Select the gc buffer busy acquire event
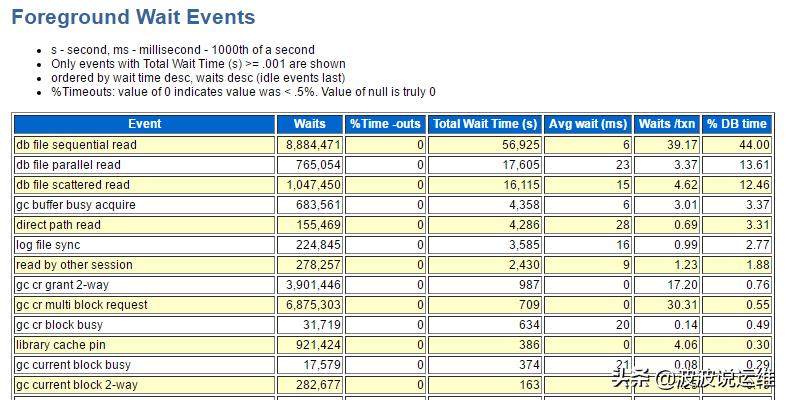This screenshot has width=787, height=400. pyautogui.click(x=76, y=205)
